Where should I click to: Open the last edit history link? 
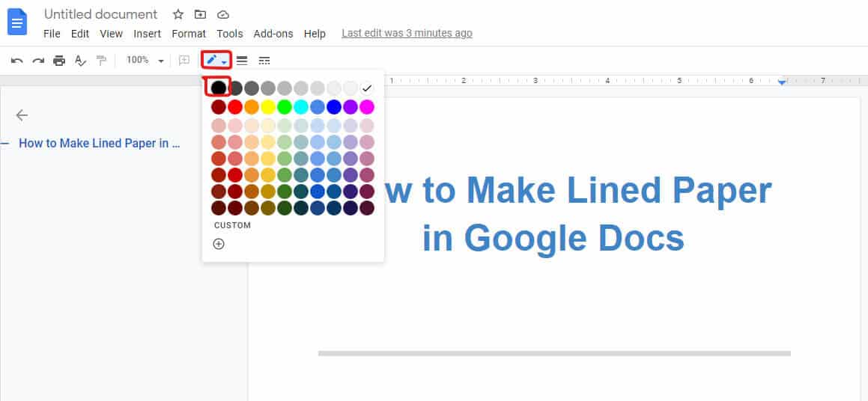click(407, 33)
